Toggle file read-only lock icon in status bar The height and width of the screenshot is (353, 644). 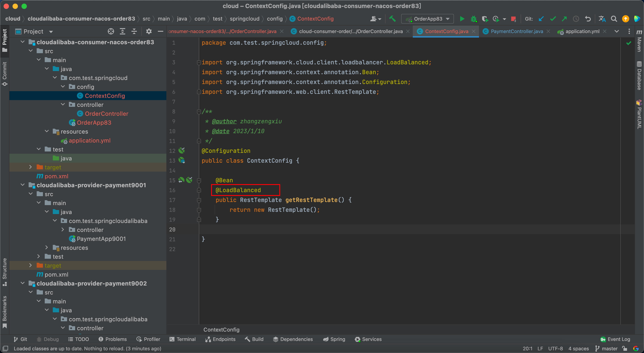(x=625, y=349)
